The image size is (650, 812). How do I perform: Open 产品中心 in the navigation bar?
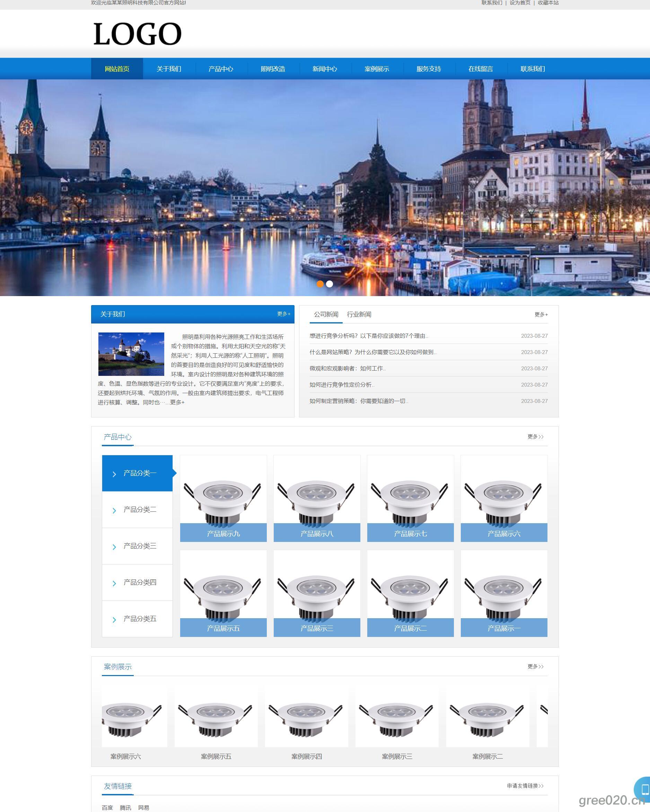coord(221,69)
